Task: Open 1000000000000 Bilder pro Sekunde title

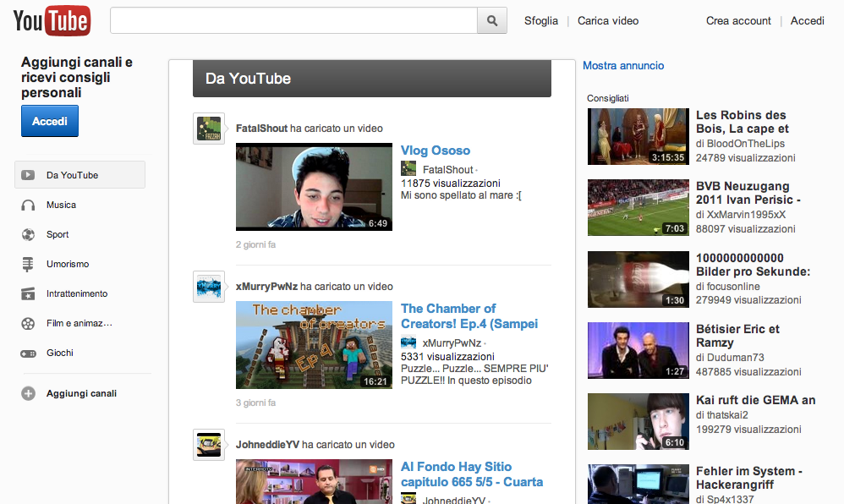Action: click(753, 265)
